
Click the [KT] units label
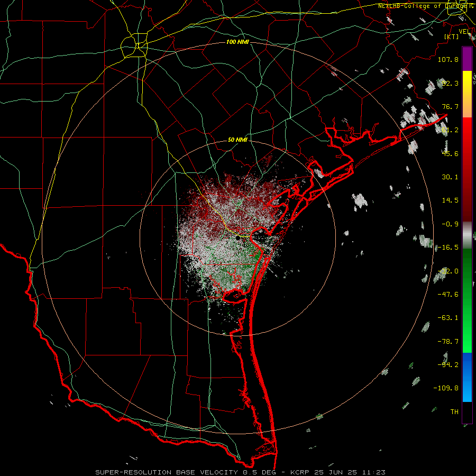tap(452, 36)
